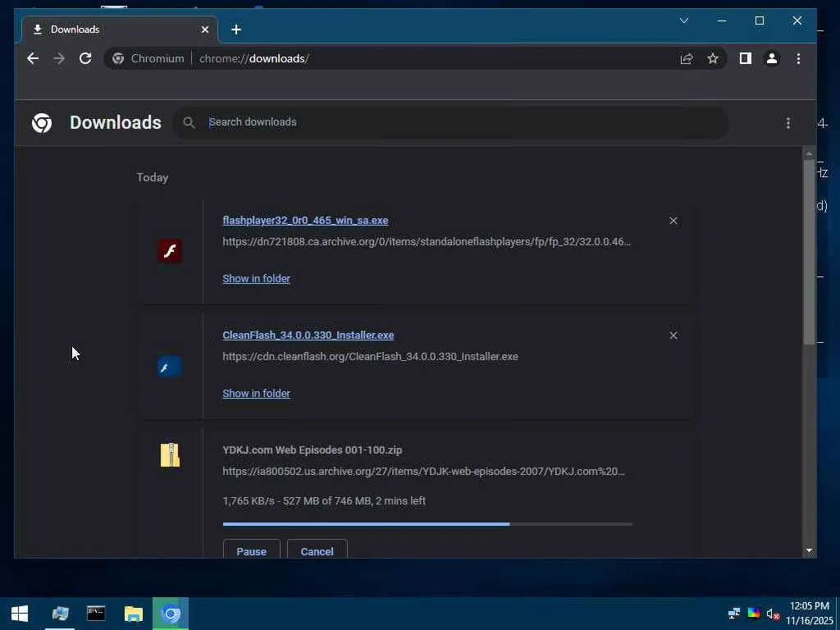This screenshot has width=840, height=630.
Task: Click the cdn.cleanflash.org source URL
Action: [370, 356]
